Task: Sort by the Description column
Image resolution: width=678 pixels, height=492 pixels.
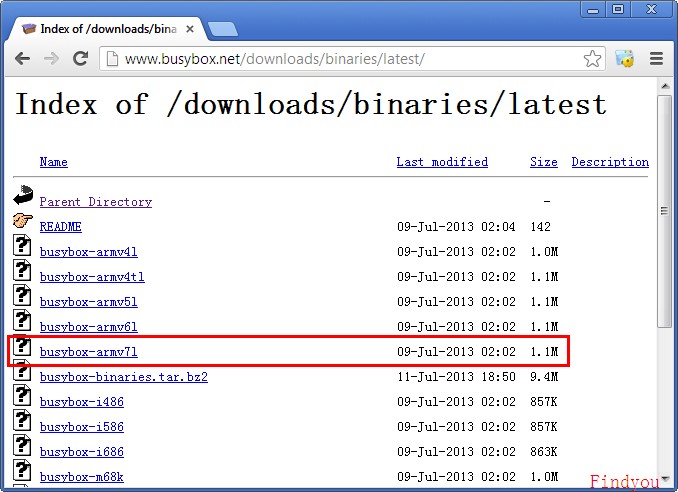Action: (x=610, y=162)
